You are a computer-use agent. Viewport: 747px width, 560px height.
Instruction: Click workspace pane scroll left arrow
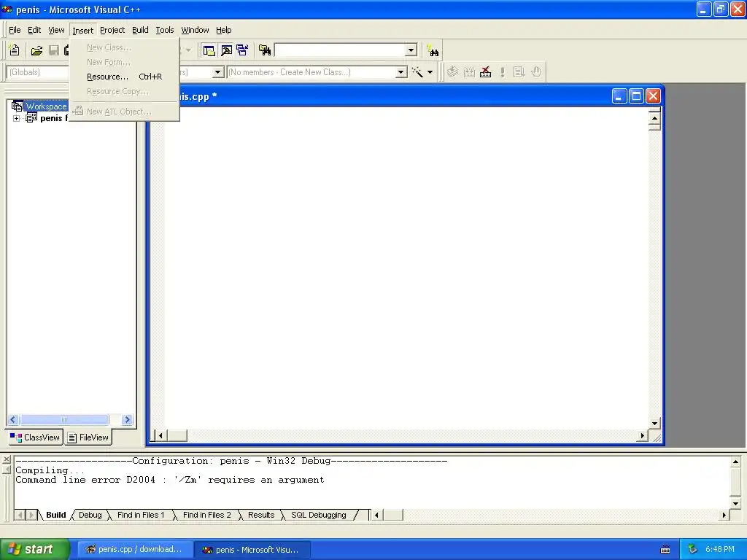(13, 419)
